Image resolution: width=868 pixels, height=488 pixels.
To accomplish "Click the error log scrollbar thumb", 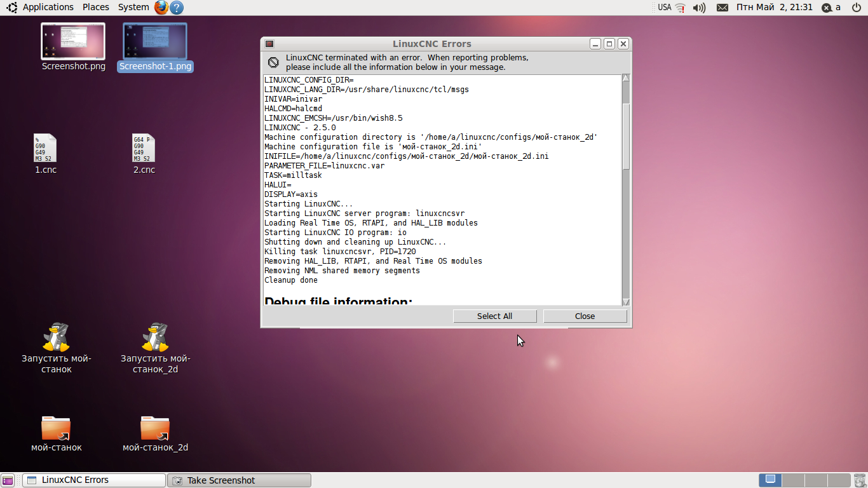I will pos(626,137).
